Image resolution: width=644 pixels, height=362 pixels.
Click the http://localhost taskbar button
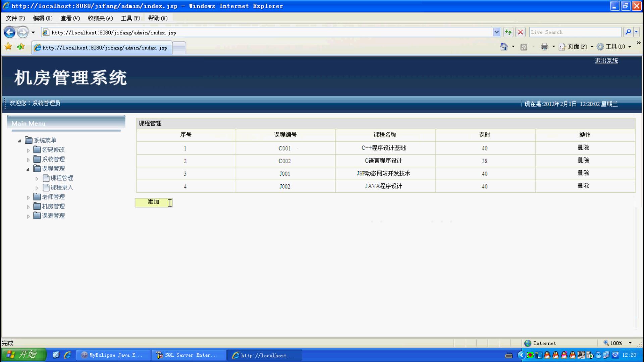[x=264, y=355]
